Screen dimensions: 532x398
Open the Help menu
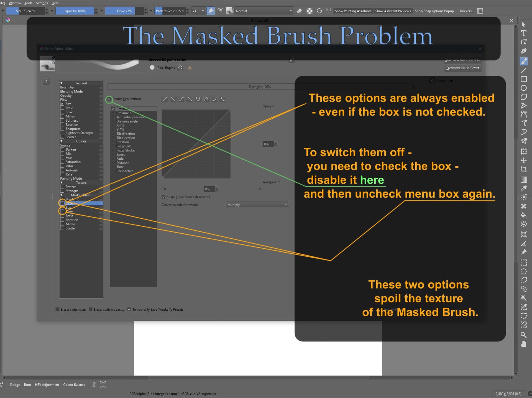coord(55,3)
